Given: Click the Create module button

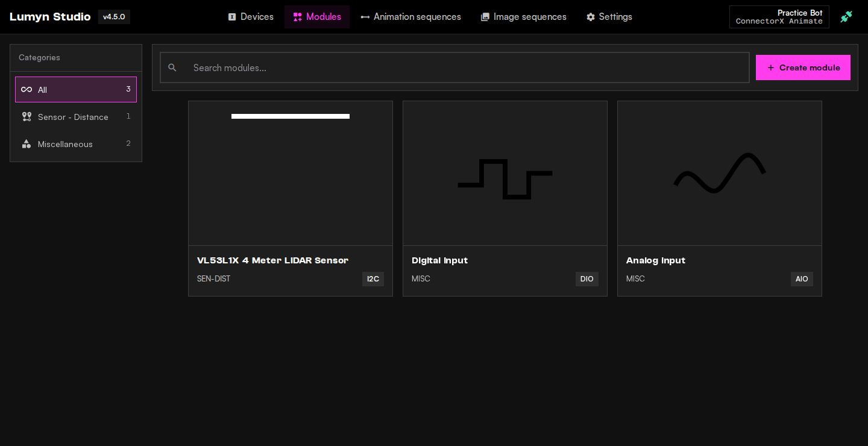Looking at the screenshot, I should pyautogui.click(x=803, y=68).
